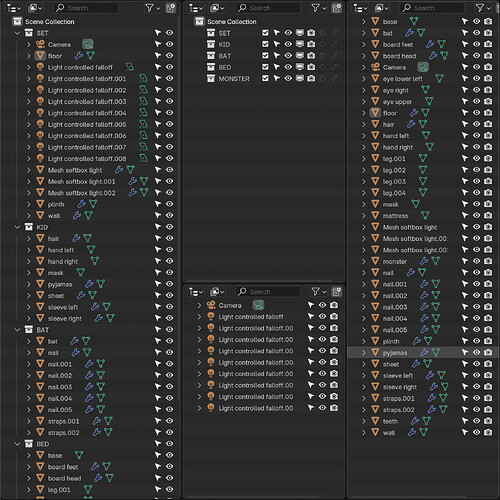Hide the wall object in SET collection
This screenshot has height=500, width=500.
tap(170, 215)
